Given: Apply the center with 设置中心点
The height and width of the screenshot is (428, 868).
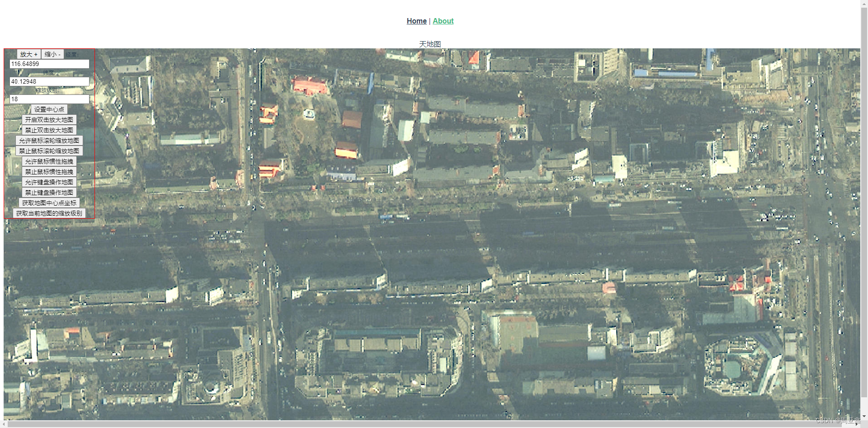Looking at the screenshot, I should [x=49, y=109].
